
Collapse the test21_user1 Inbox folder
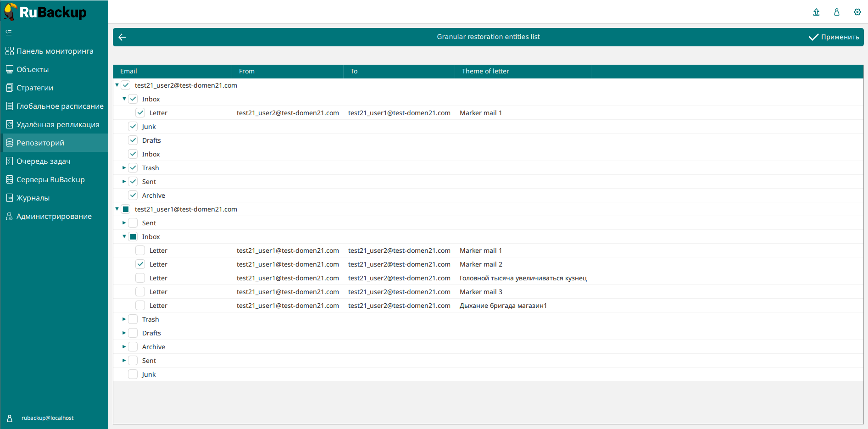pos(124,237)
